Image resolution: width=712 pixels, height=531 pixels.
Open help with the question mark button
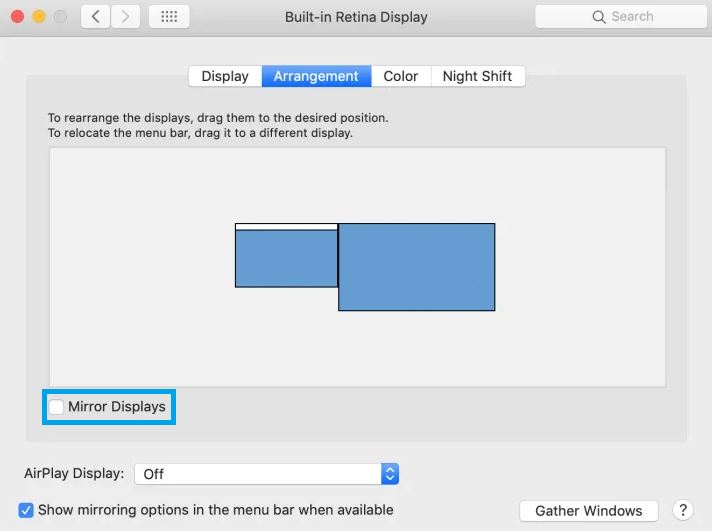click(682, 510)
